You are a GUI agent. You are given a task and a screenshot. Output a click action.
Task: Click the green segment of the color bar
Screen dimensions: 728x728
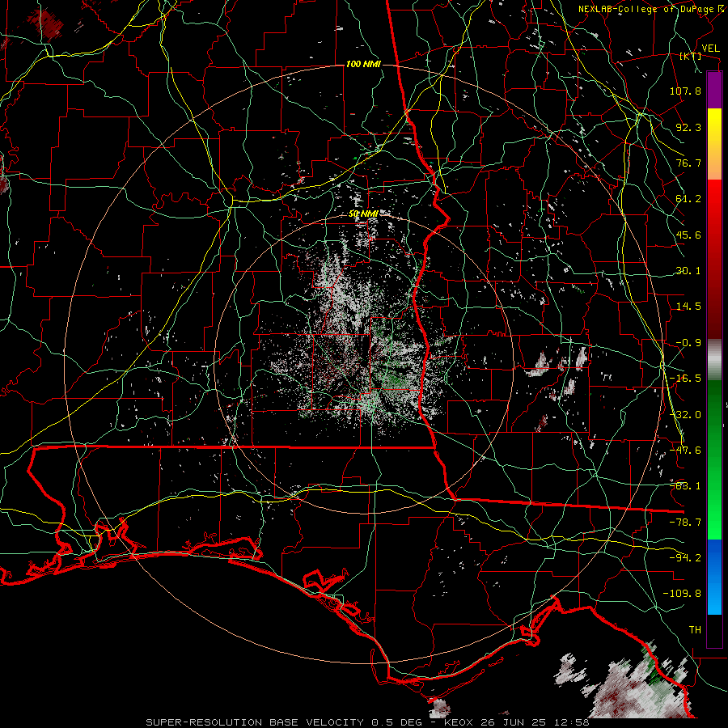point(714,459)
